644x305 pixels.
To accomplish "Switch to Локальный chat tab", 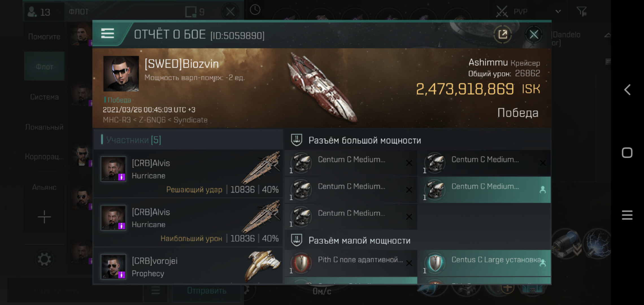I will [x=44, y=127].
